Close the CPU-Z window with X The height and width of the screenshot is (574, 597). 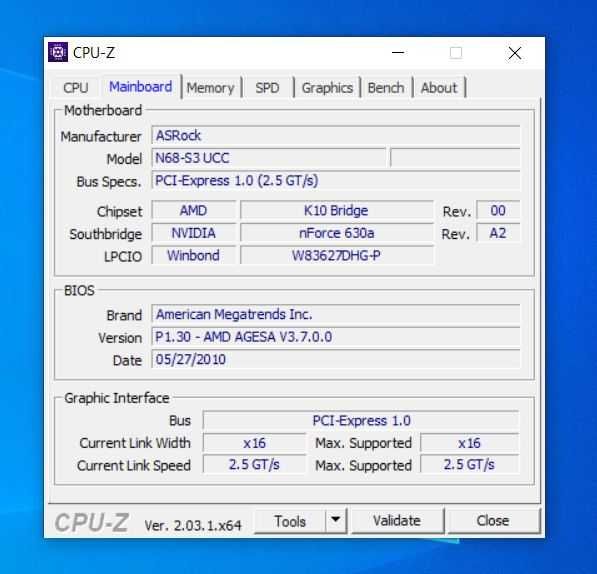[x=515, y=53]
